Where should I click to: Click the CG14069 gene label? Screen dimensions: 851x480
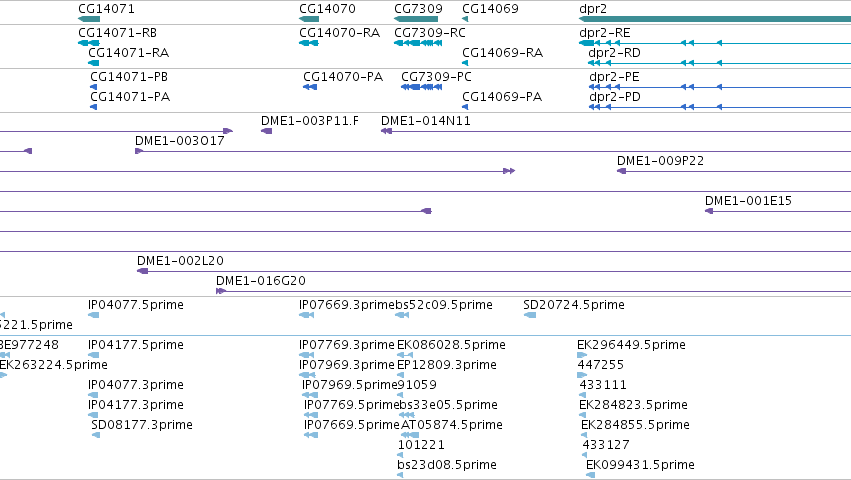491,9
